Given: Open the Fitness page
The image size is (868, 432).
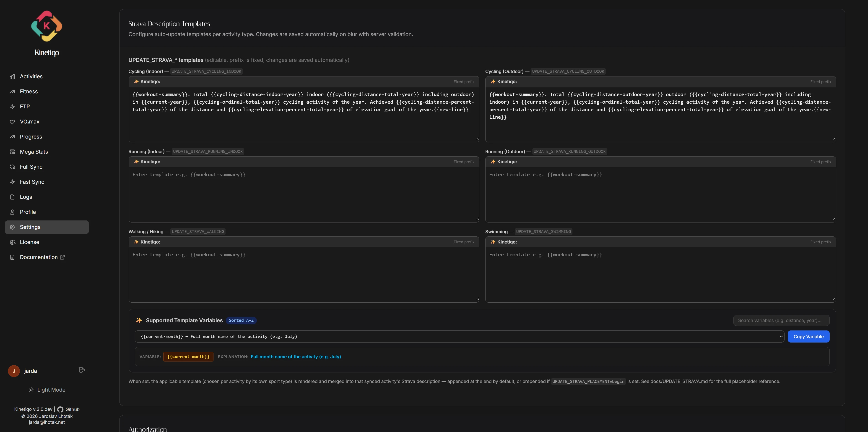Looking at the screenshot, I should click(x=47, y=91).
